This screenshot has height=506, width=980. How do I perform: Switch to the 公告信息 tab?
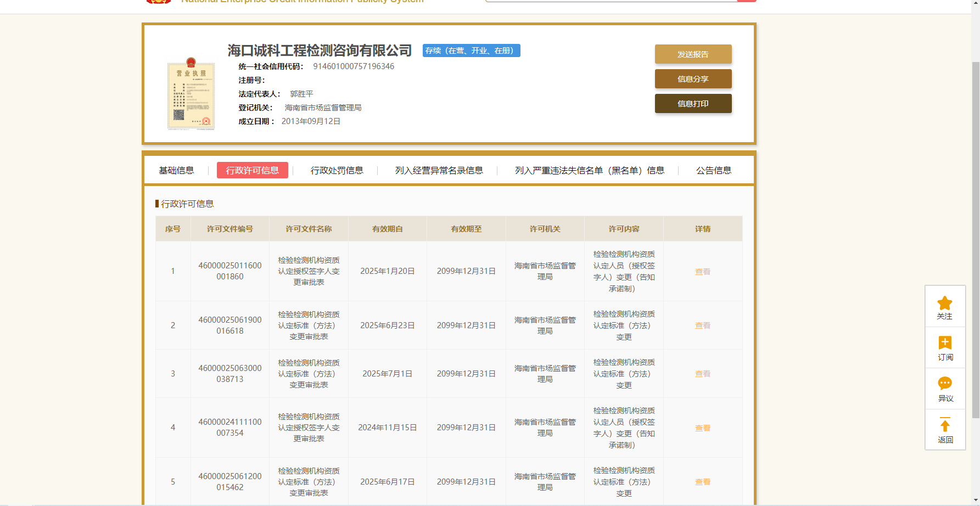point(713,171)
